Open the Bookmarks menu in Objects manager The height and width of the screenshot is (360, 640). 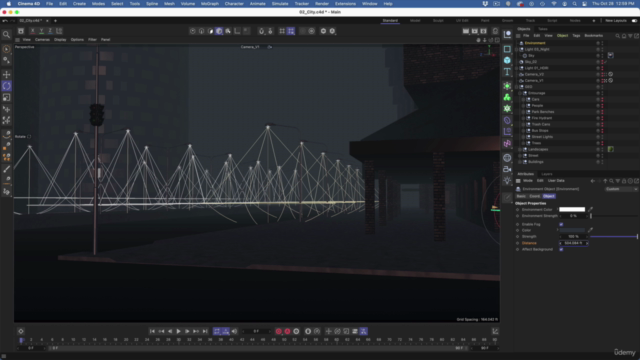(x=593, y=36)
